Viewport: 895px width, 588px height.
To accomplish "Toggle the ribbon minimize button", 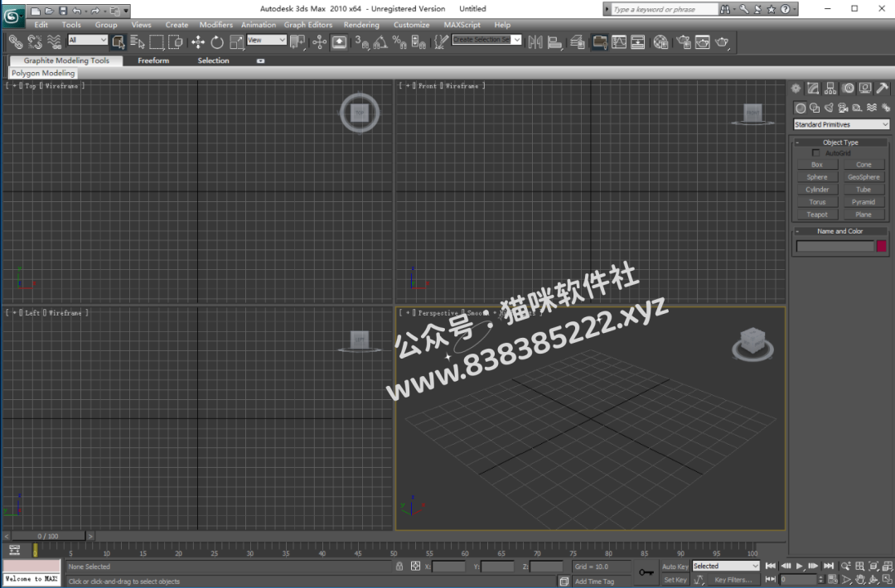I will click(260, 60).
